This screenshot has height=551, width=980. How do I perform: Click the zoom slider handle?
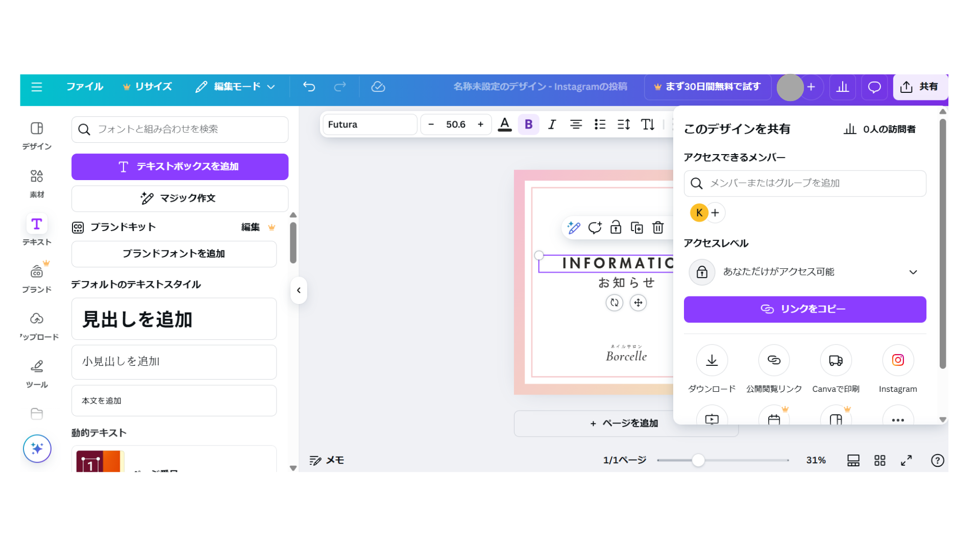[698, 460]
